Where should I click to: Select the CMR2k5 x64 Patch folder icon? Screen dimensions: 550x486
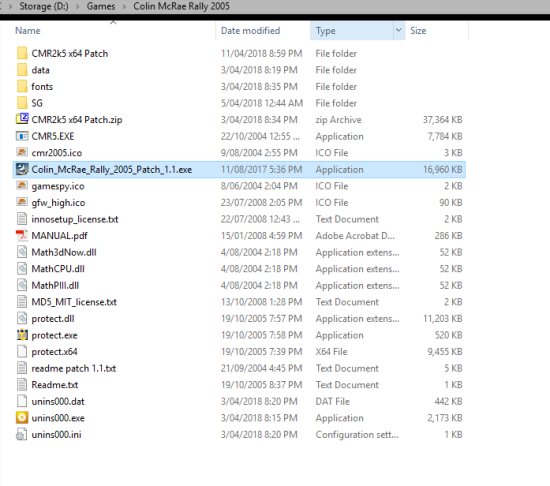click(22, 53)
